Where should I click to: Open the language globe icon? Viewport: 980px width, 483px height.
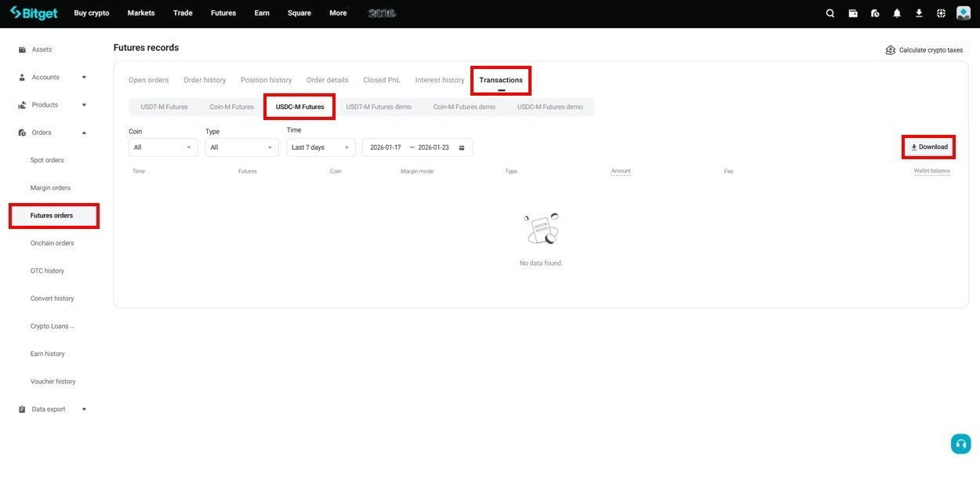pyautogui.click(x=941, y=13)
